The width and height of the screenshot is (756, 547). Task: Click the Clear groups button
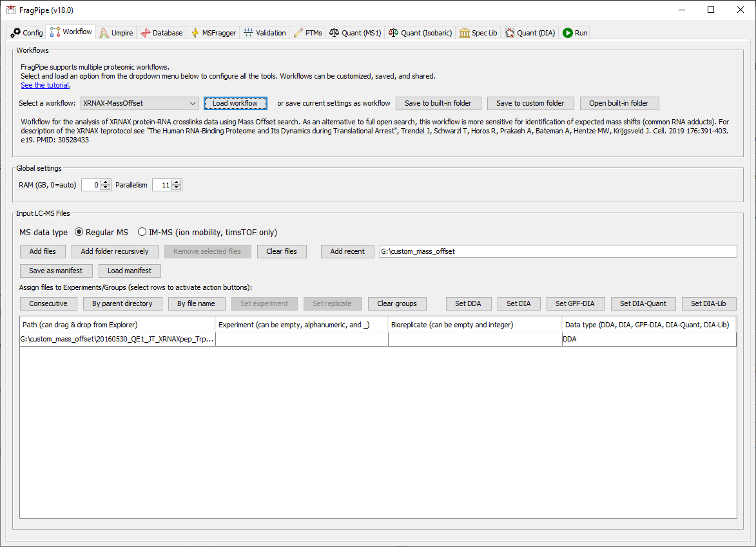point(397,303)
